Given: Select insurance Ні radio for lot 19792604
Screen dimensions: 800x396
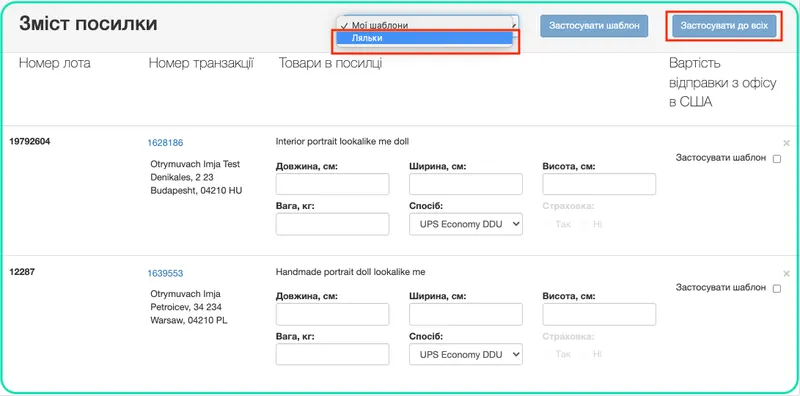Looking at the screenshot, I should (585, 224).
